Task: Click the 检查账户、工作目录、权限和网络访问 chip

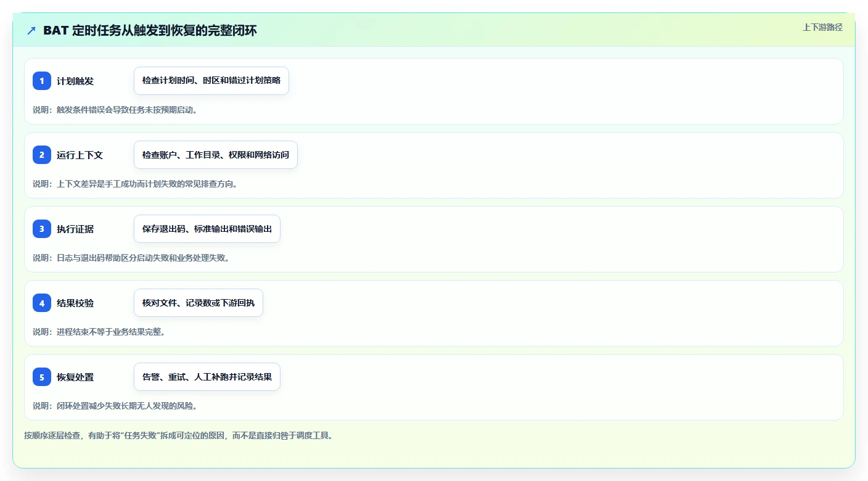Action: [x=216, y=155]
